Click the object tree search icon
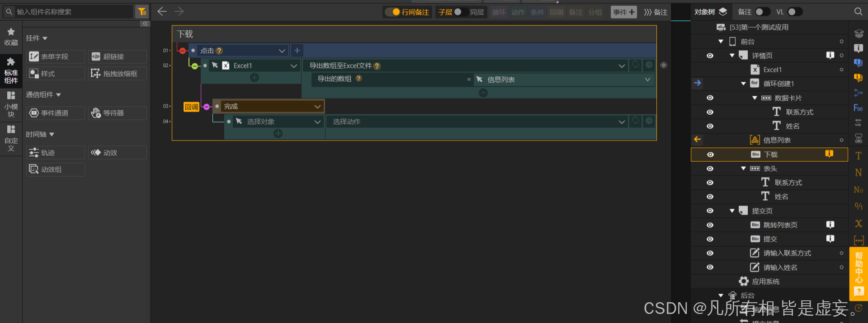This screenshot has width=868, height=323. tap(858, 12)
